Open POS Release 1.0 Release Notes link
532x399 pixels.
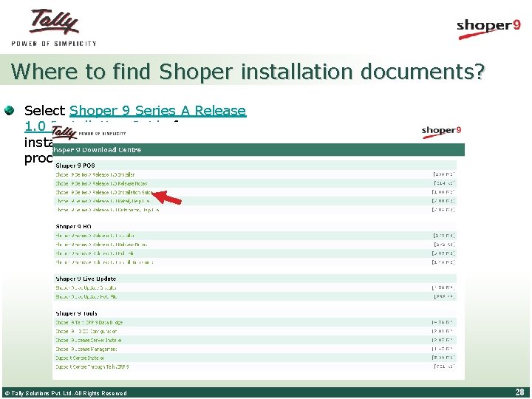101,183
